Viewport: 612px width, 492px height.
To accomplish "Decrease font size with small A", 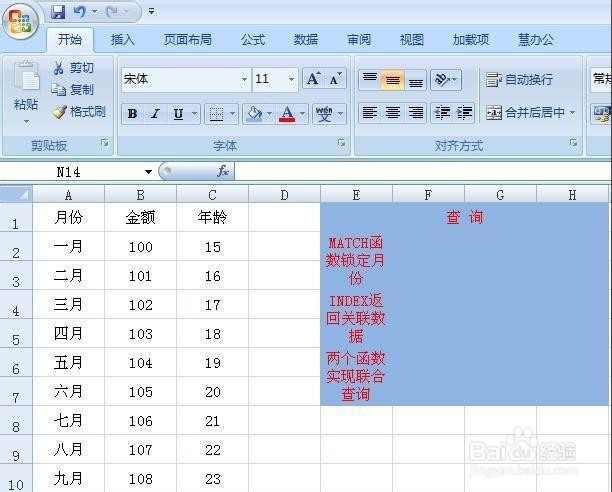I will coord(335,79).
